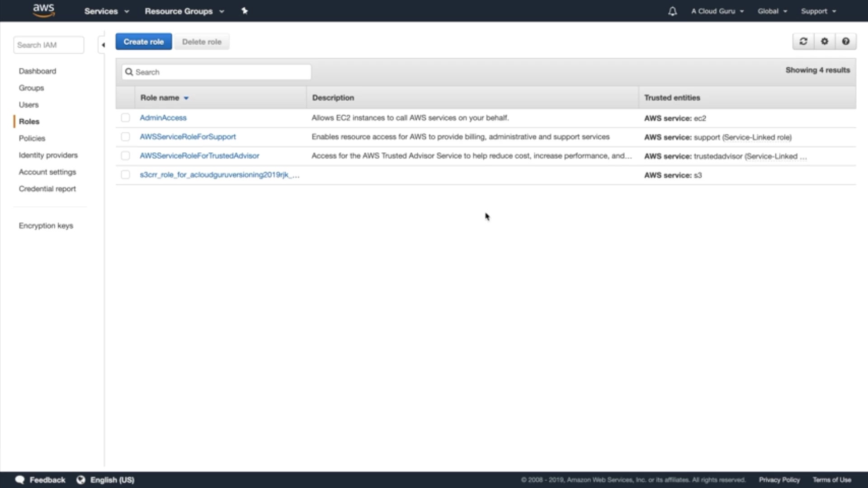Click the help question mark icon
Image resolution: width=868 pixels, height=488 pixels.
[845, 42]
